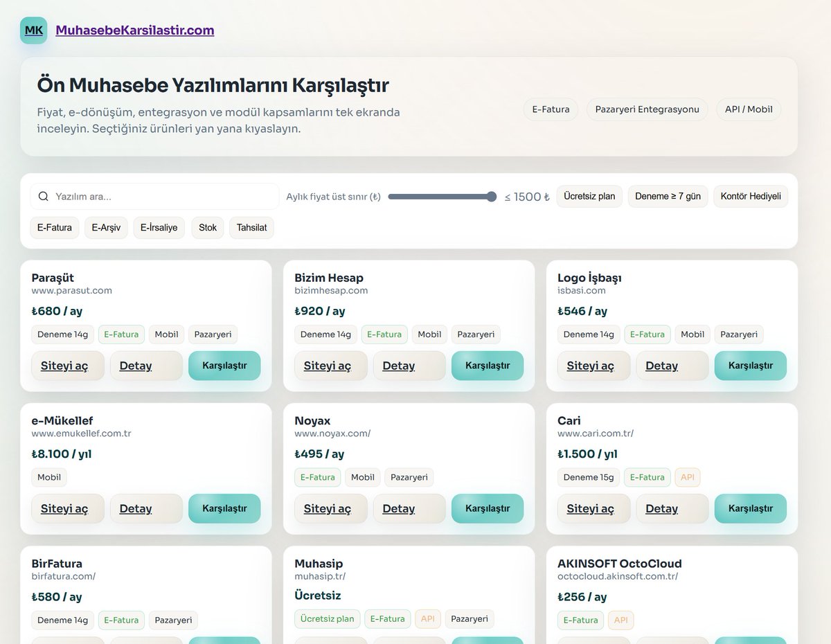Compare Cari with Karşılaştır
This screenshot has width=831, height=644.
(751, 508)
